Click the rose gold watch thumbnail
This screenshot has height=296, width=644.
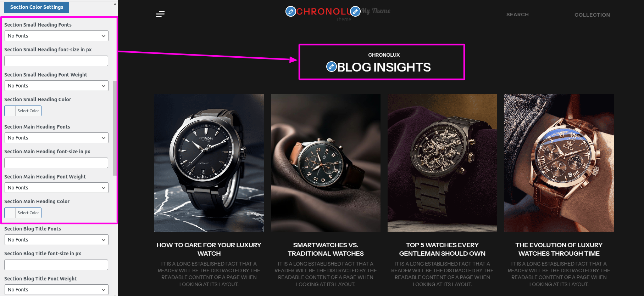point(559,163)
